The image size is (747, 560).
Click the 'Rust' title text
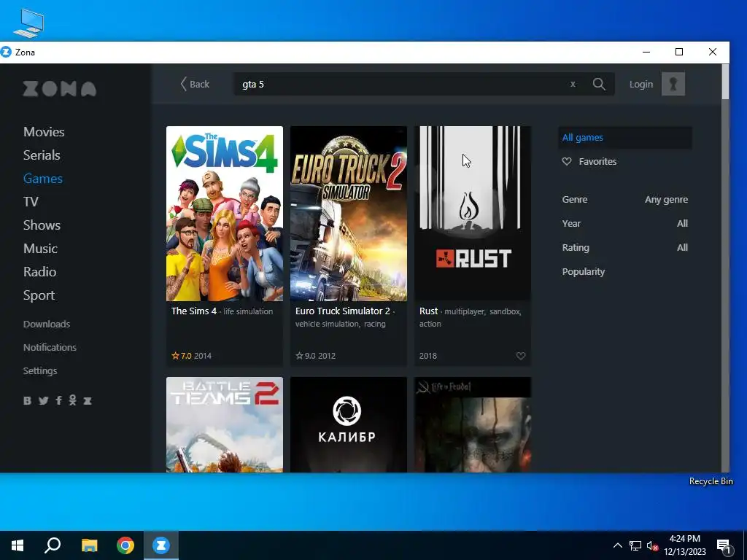tap(428, 311)
